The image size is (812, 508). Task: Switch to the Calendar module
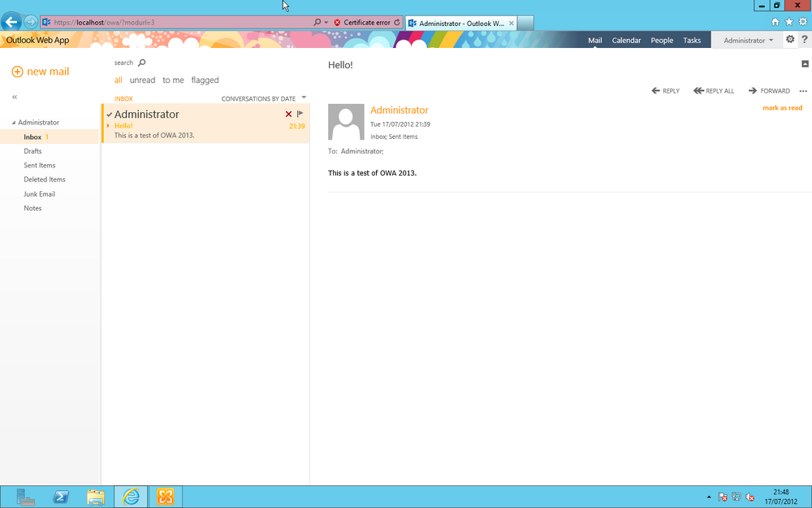point(626,40)
